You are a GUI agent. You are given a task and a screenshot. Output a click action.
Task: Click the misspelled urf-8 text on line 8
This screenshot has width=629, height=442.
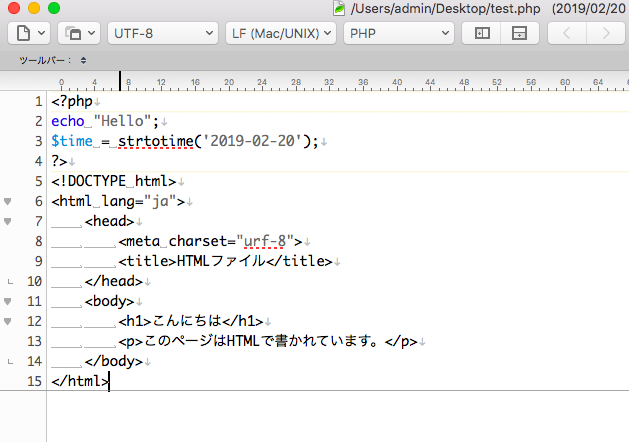[x=265, y=241]
